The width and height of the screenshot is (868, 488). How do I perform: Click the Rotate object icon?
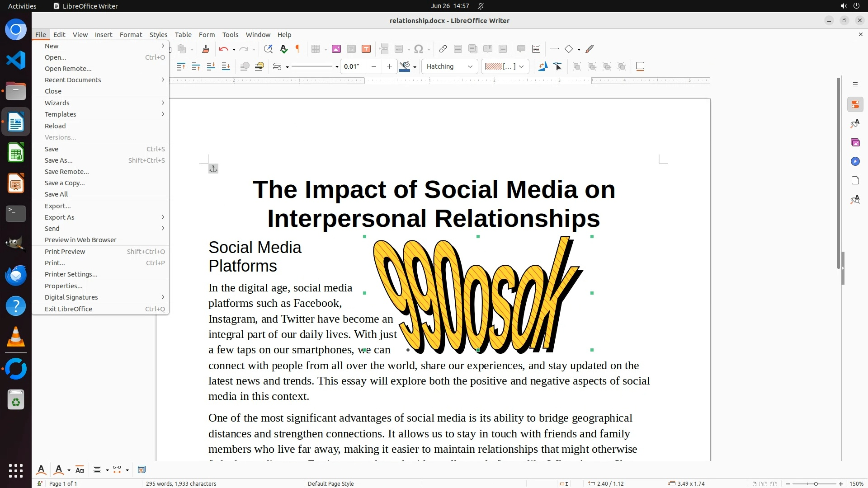(542, 66)
